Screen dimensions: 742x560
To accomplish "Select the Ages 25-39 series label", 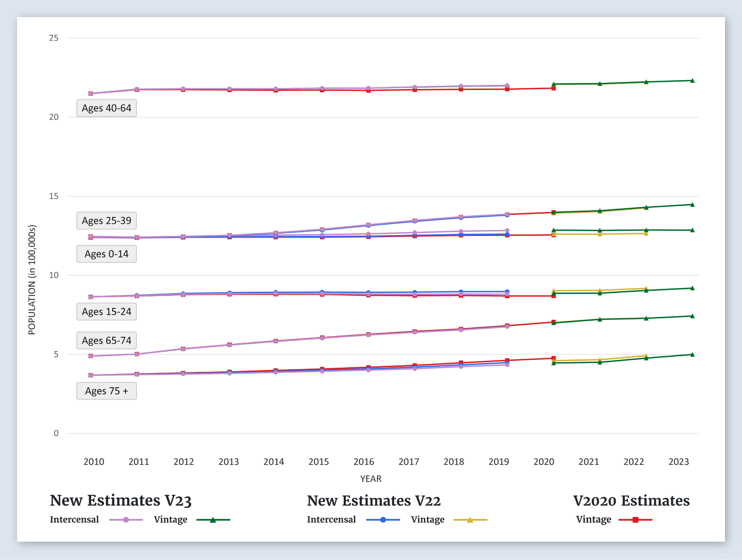I will 107,221.
